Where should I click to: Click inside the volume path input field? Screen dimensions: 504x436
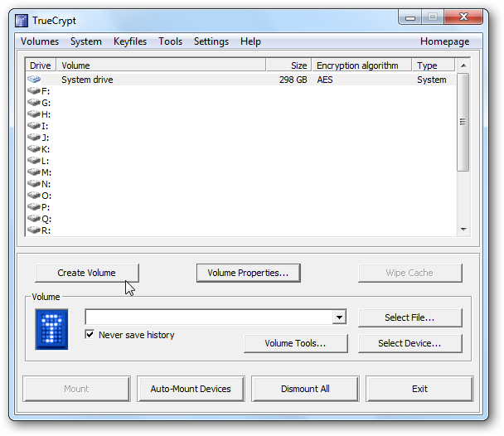click(x=209, y=317)
